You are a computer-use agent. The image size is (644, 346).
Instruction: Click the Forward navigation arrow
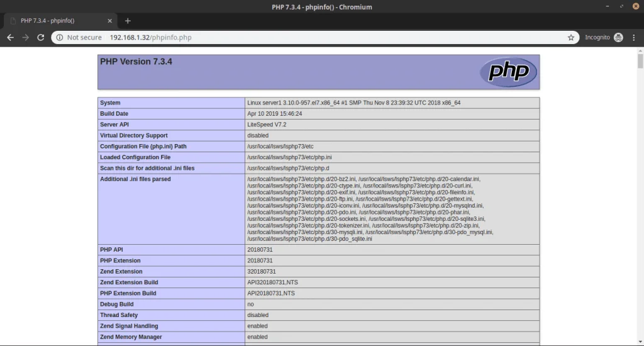pyautogui.click(x=25, y=38)
